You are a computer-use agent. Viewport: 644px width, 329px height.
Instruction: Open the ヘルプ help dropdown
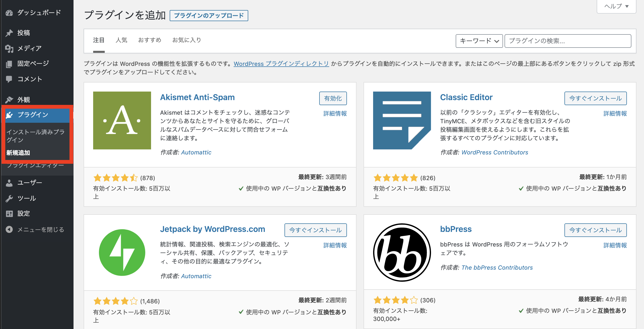(x=617, y=6)
